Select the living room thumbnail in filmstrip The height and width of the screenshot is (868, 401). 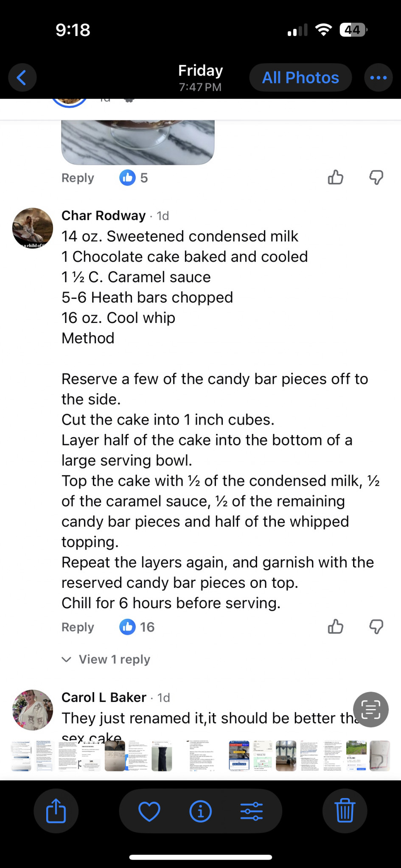click(286, 756)
